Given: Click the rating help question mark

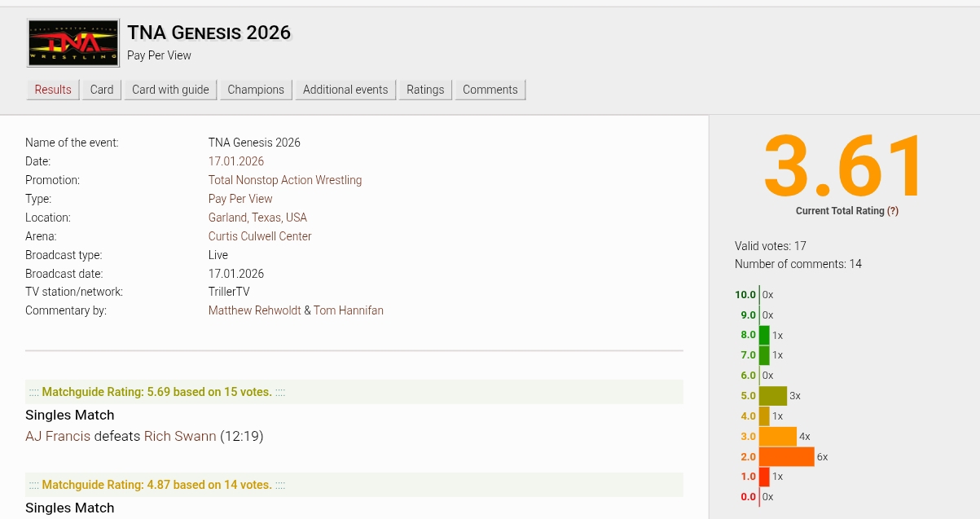Looking at the screenshot, I should pyautogui.click(x=893, y=210).
